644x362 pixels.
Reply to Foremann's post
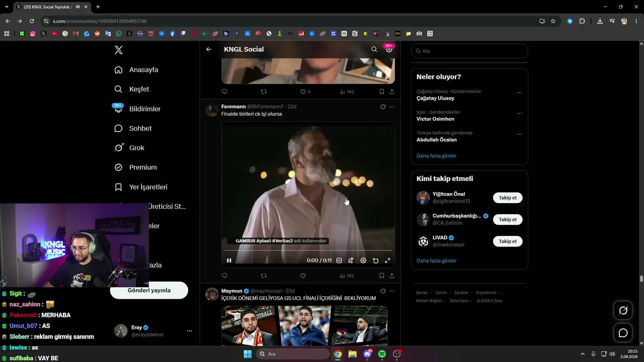pos(224,276)
